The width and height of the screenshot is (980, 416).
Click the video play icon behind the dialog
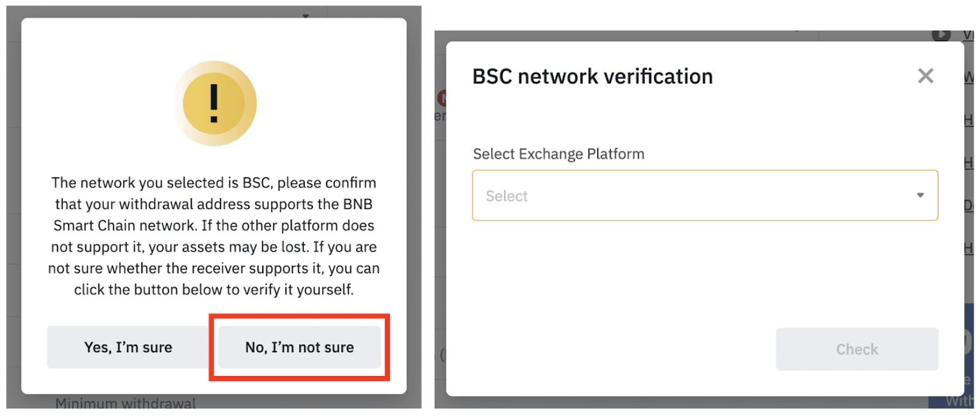click(941, 35)
